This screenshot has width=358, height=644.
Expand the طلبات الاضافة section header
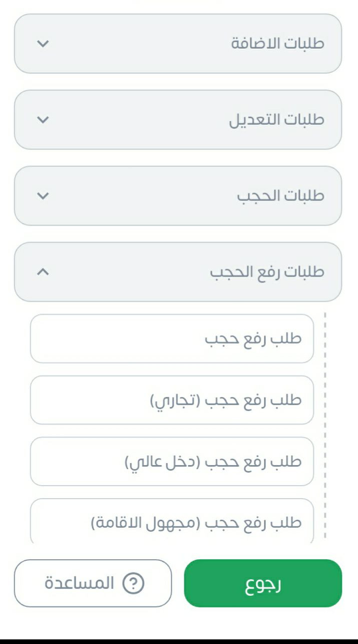pos(277,44)
